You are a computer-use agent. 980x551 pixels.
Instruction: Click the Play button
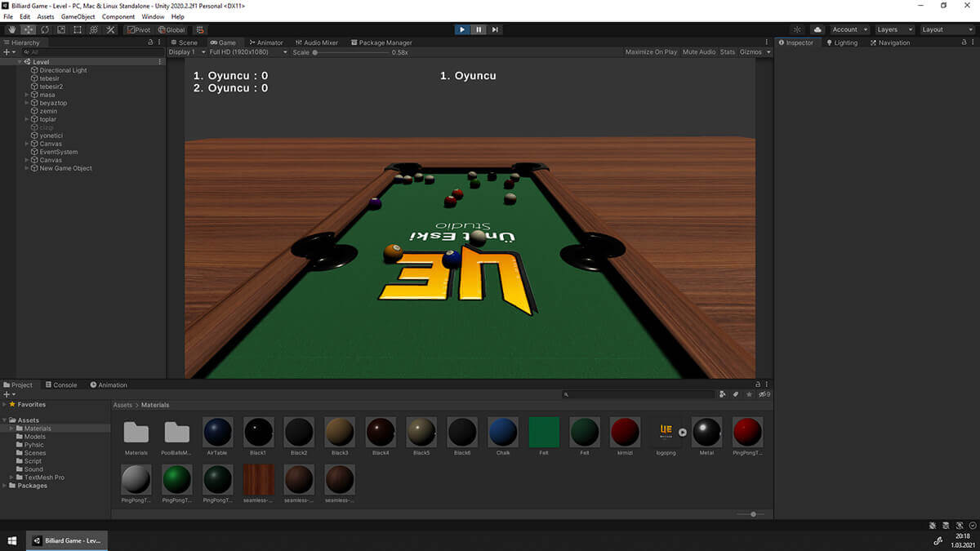click(x=462, y=29)
